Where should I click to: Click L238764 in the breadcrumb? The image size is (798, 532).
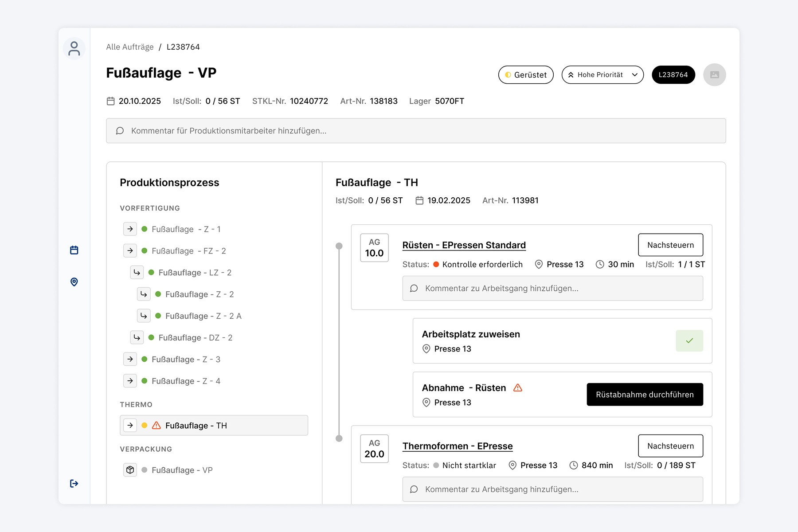[183, 47]
